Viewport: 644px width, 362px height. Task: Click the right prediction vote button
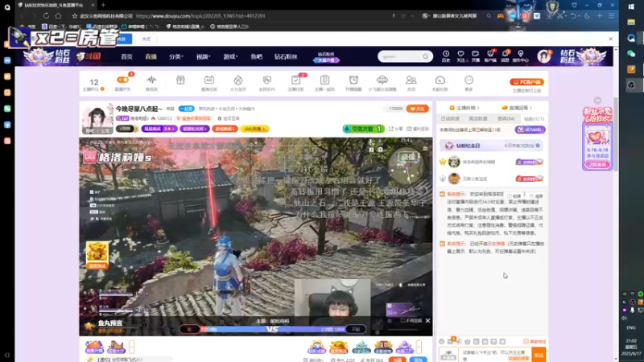(x=355, y=329)
